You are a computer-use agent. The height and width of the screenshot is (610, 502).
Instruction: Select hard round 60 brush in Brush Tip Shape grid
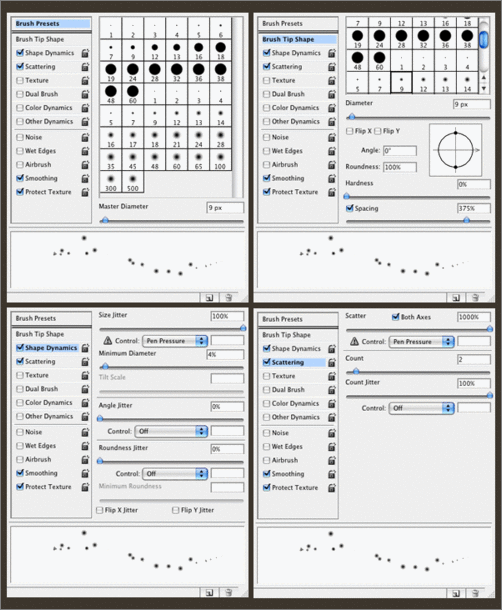379,61
